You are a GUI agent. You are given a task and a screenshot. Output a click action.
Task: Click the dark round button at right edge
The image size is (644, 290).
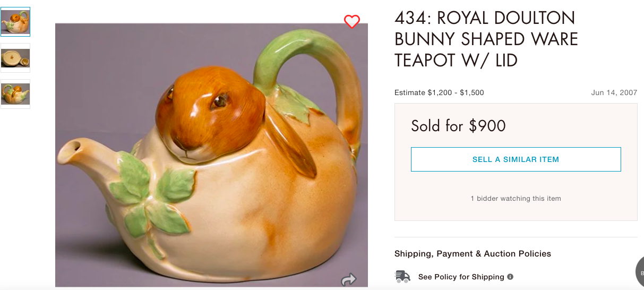639,271
